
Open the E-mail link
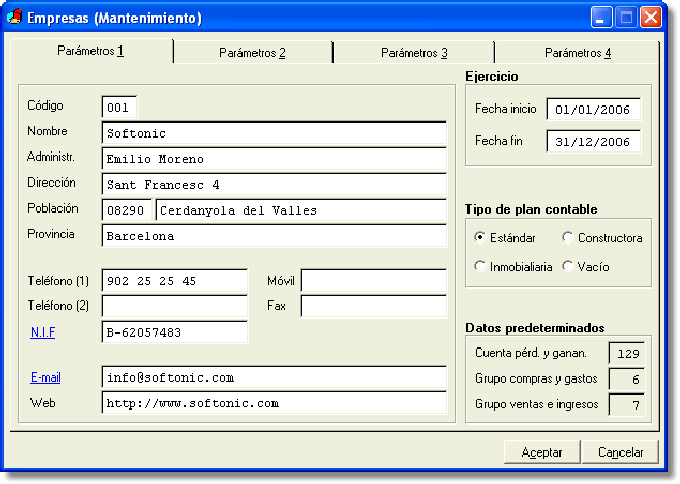tap(46, 377)
